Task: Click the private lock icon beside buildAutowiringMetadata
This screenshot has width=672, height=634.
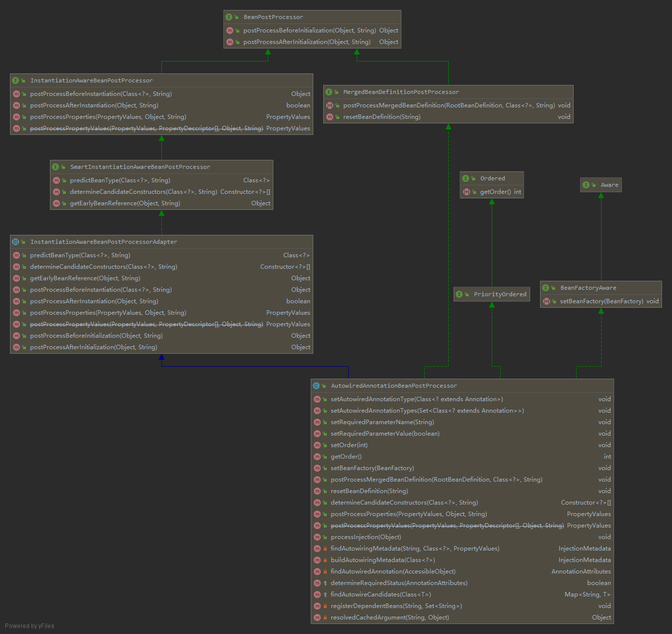Action: coord(325,560)
